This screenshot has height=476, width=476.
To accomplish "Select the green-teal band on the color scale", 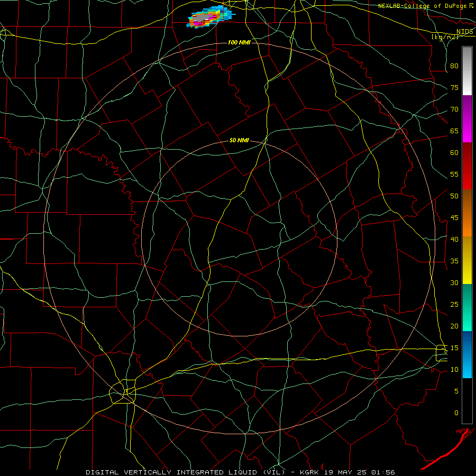I will pyautogui.click(x=467, y=307).
